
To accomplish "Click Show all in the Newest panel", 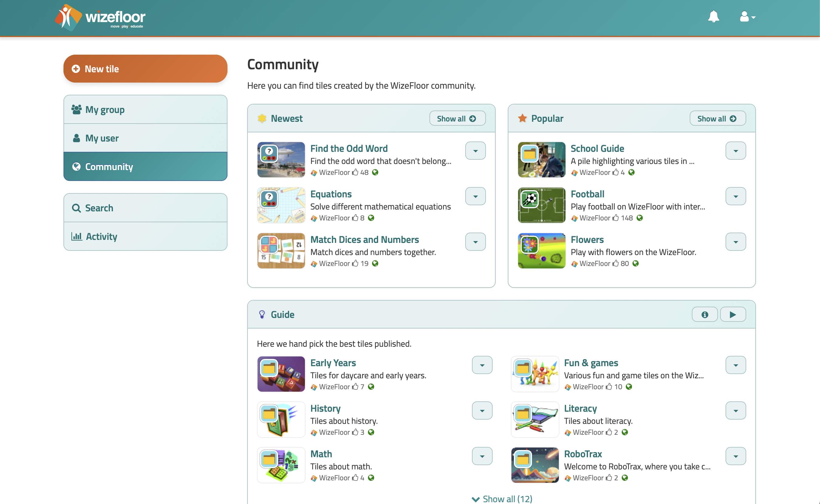I will (457, 119).
